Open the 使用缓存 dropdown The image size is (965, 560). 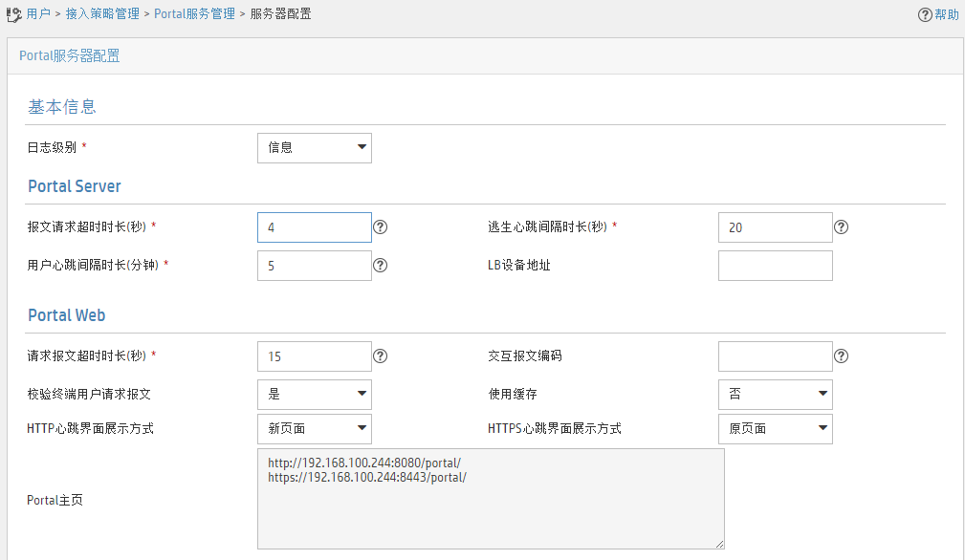[x=775, y=394]
